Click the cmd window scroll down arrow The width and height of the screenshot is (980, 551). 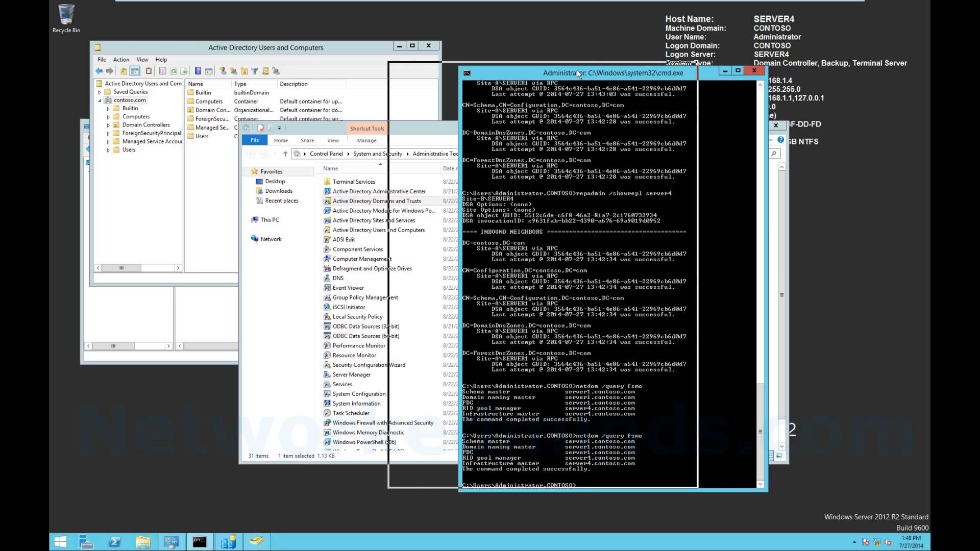point(760,484)
